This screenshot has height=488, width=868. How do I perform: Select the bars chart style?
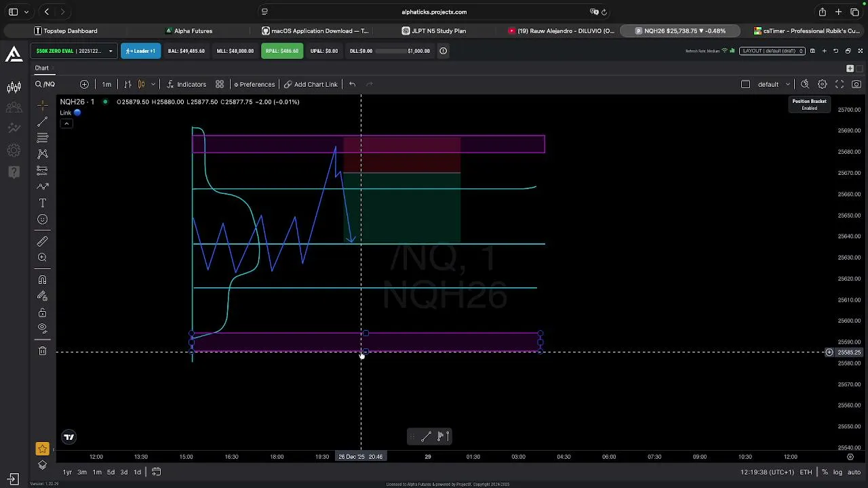point(127,84)
